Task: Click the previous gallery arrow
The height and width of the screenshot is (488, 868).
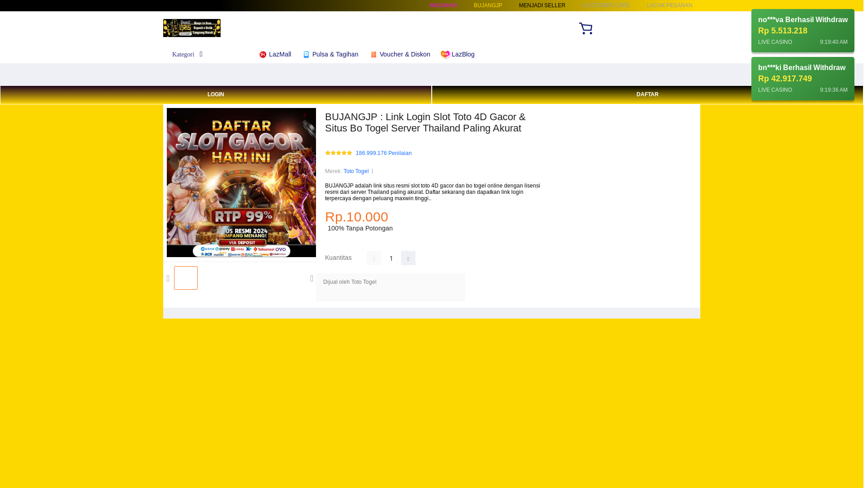Action: [x=168, y=279]
